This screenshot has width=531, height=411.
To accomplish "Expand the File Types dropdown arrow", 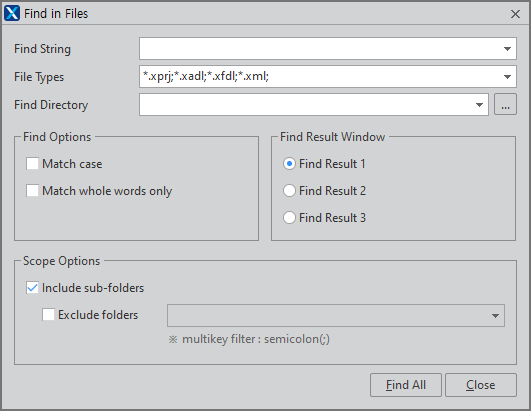I will (x=507, y=77).
